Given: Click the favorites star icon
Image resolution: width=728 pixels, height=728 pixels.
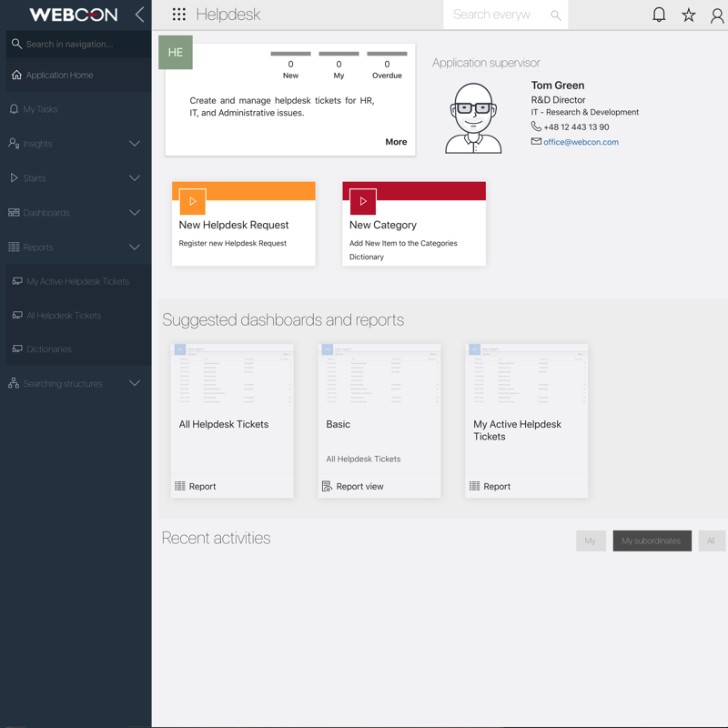Looking at the screenshot, I should coord(689,15).
